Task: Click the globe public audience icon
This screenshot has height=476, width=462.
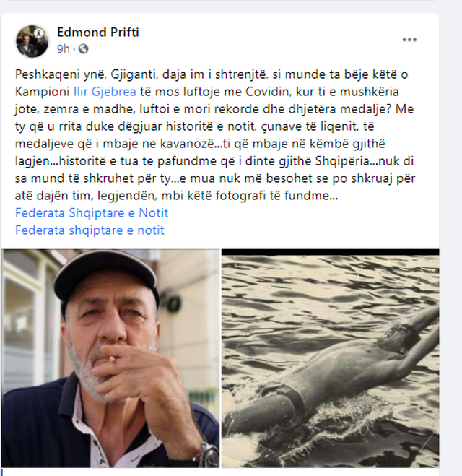Action: tap(84, 49)
